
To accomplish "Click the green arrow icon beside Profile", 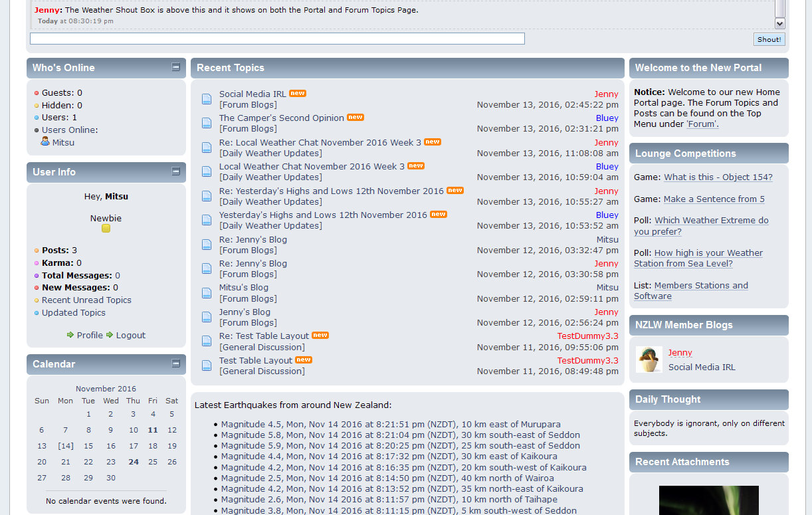I will (70, 335).
